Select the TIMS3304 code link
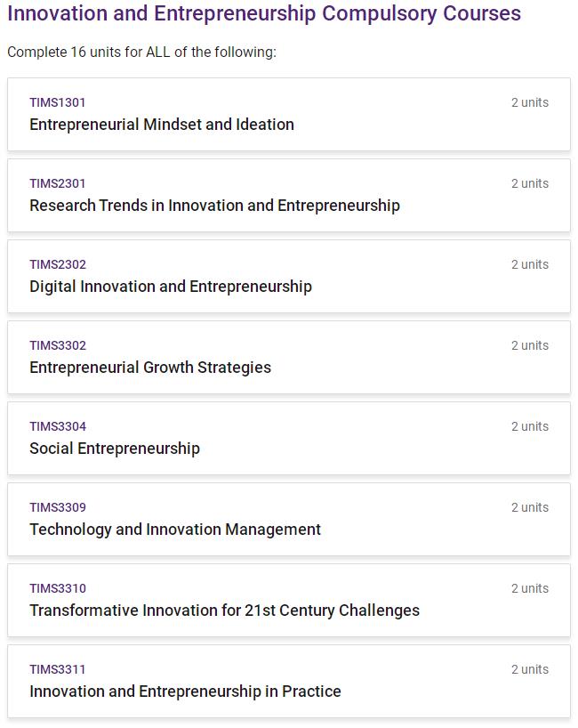Image resolution: width=578 pixels, height=728 pixels. tap(58, 426)
